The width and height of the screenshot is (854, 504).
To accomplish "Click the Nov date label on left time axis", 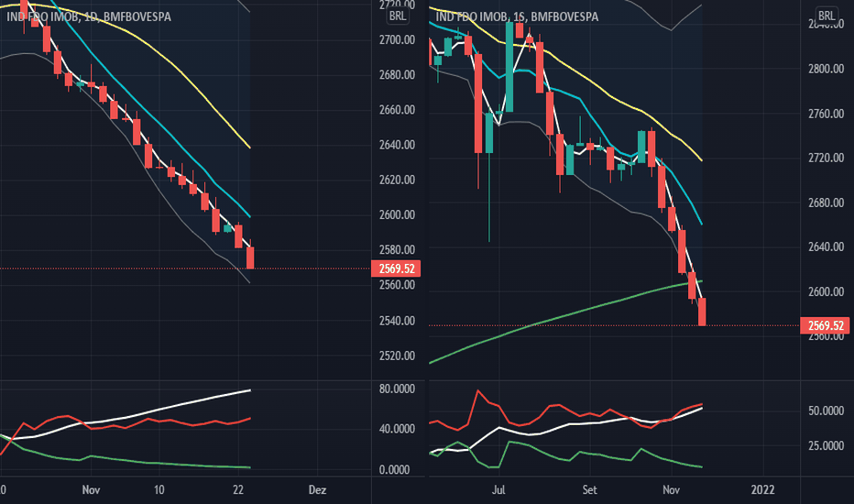I will point(89,489).
